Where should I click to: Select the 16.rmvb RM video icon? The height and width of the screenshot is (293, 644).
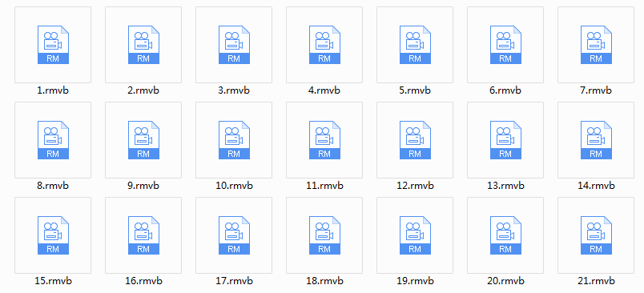point(143,235)
